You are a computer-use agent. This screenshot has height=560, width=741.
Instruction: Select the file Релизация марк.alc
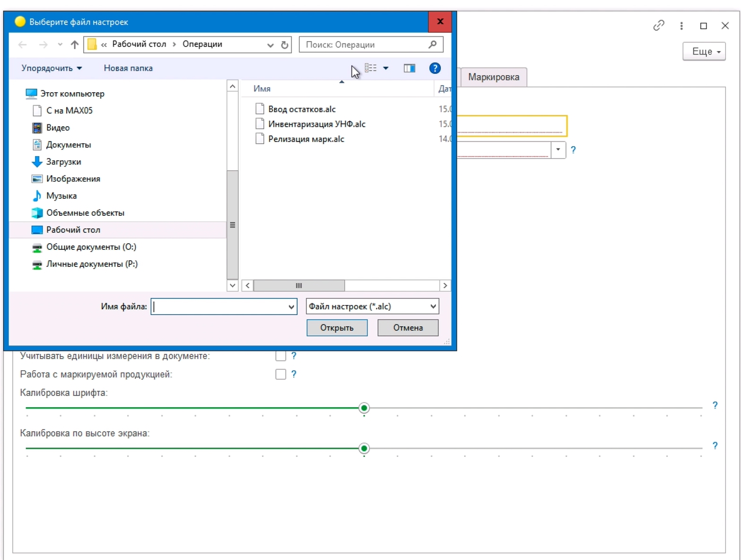(x=300, y=139)
